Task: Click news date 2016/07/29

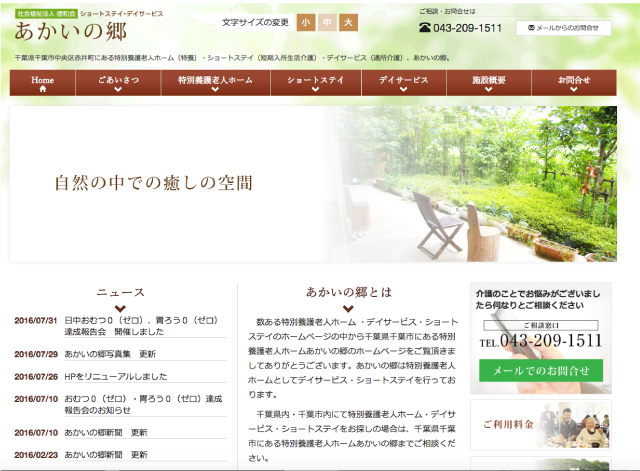Action: (x=36, y=354)
